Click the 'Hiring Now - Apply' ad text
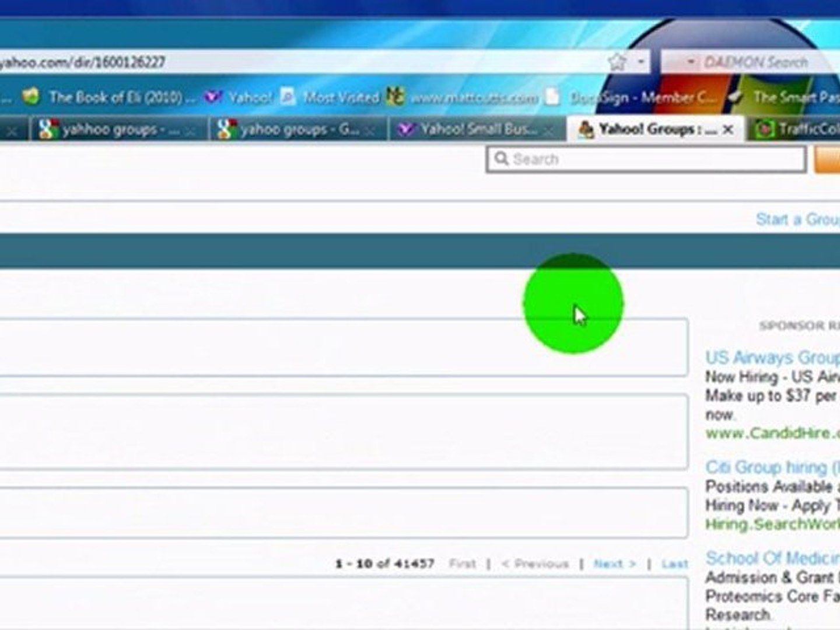The height and width of the screenshot is (630, 840). (772, 505)
